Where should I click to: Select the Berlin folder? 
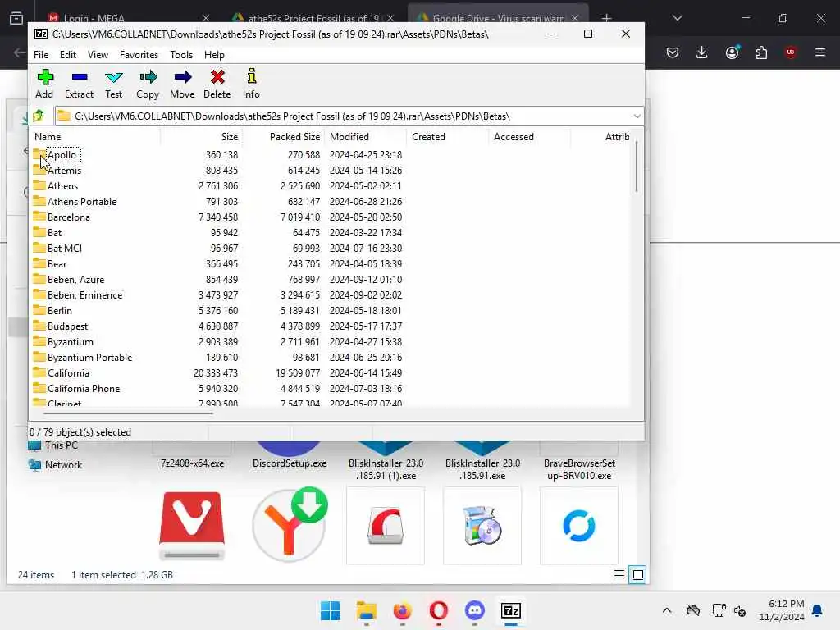point(59,310)
